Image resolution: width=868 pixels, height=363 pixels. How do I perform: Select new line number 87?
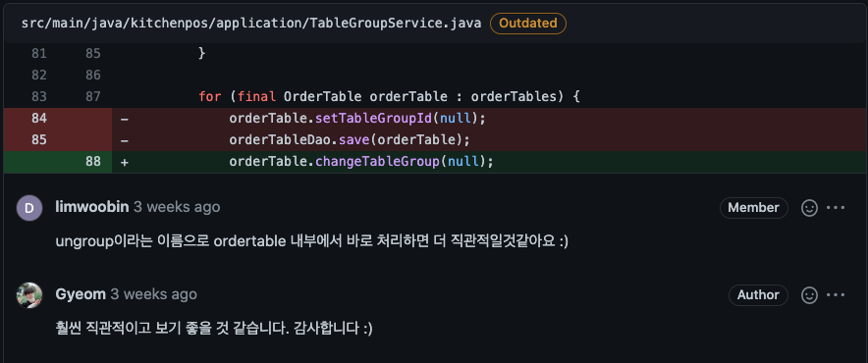(93, 97)
